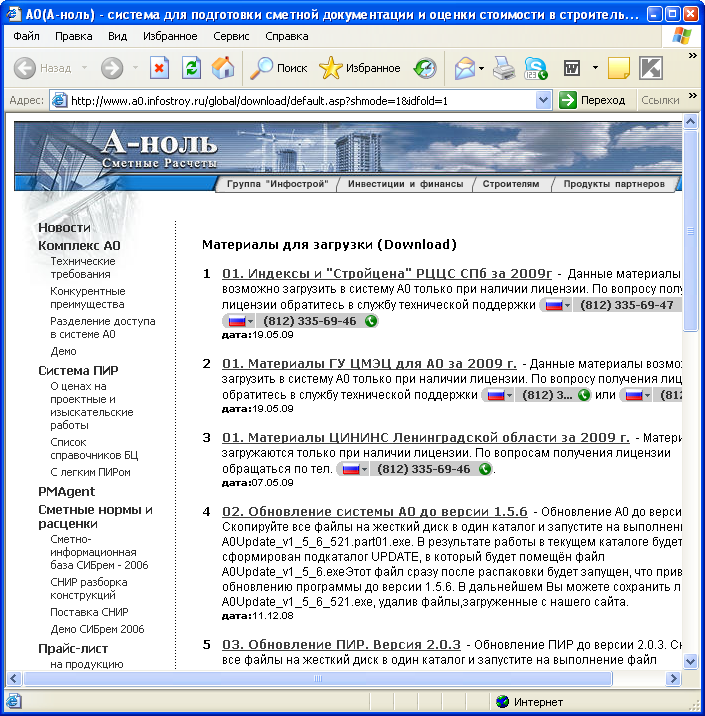This screenshot has width=705, height=716.
Task: Click the Переход go button
Action: point(592,100)
